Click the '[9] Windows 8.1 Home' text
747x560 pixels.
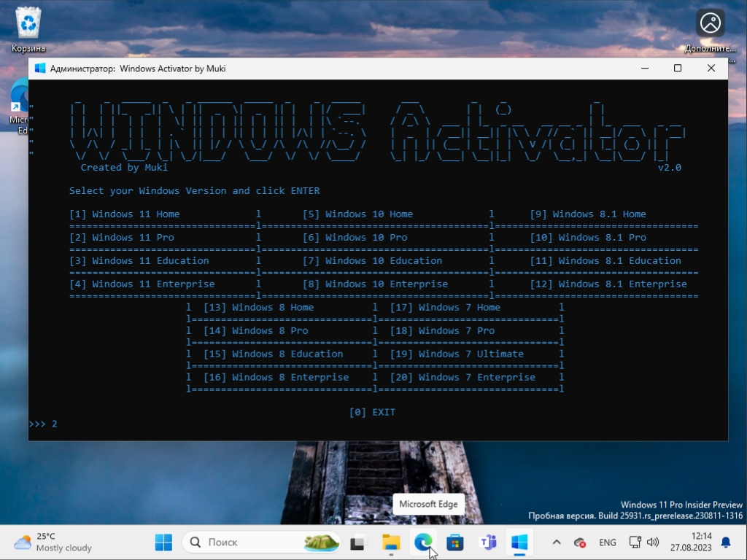point(588,214)
